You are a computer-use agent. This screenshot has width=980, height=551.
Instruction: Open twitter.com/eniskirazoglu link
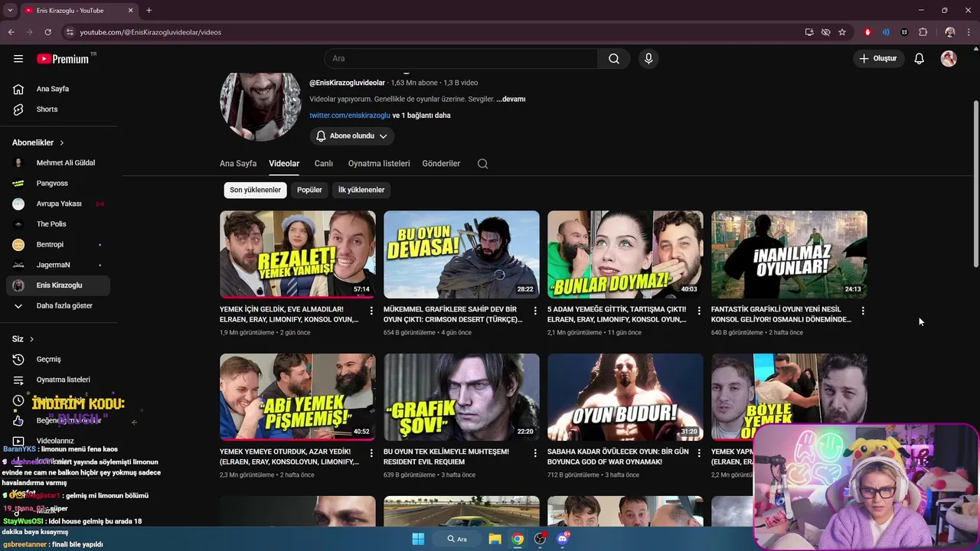point(350,116)
